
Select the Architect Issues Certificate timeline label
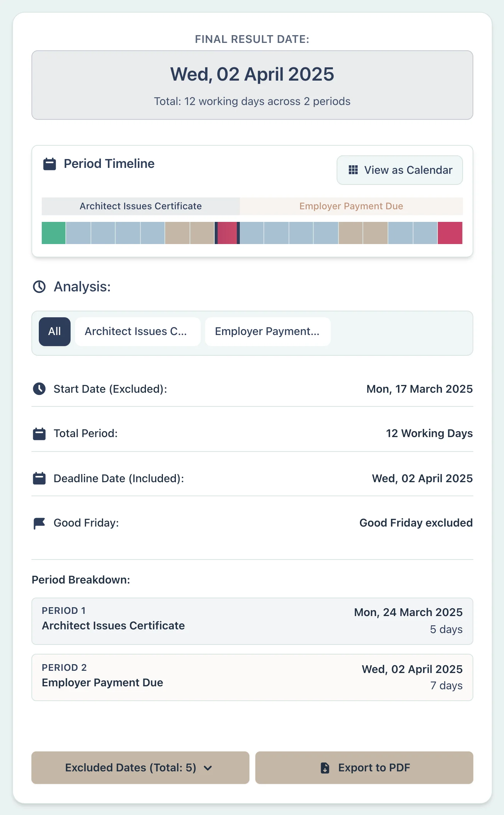tap(140, 206)
